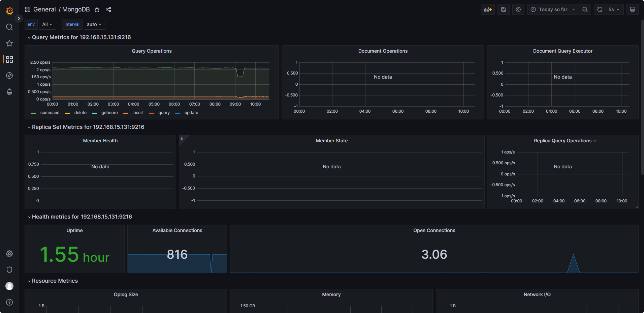Open Document Query Executor panel title menu
The height and width of the screenshot is (313, 644).
(x=562, y=51)
